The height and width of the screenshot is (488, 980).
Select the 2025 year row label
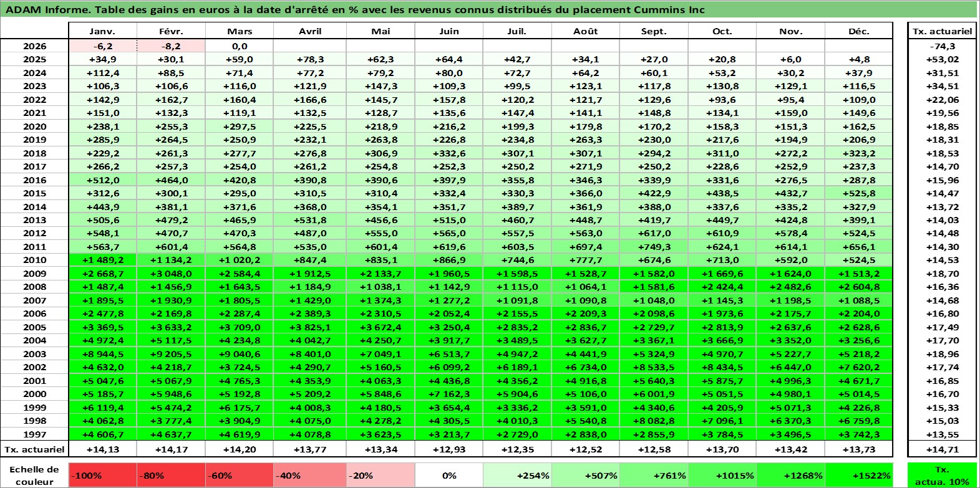34,59
